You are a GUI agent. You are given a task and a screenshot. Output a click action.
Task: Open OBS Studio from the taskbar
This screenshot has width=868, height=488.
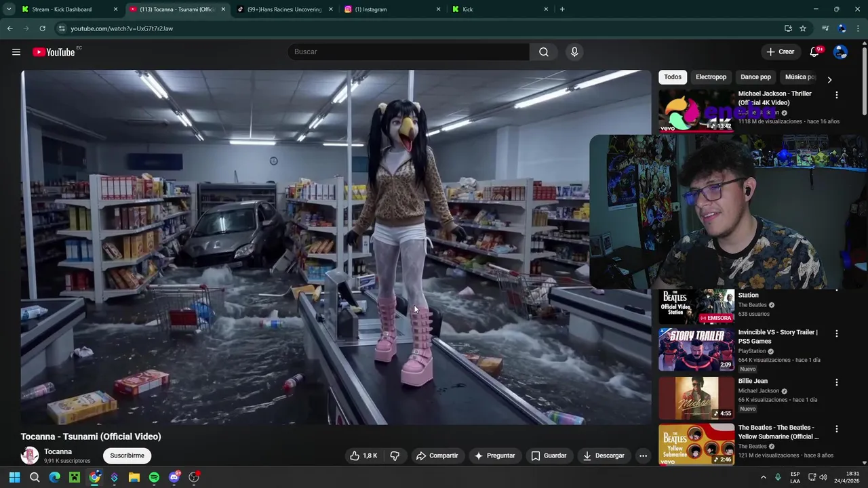(194, 477)
